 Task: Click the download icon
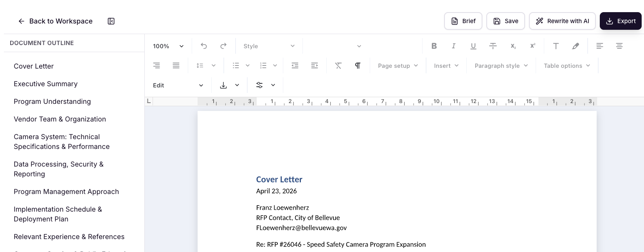(223, 85)
